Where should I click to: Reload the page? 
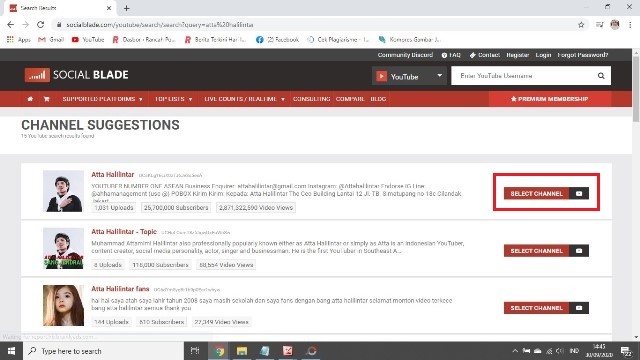click(x=40, y=24)
